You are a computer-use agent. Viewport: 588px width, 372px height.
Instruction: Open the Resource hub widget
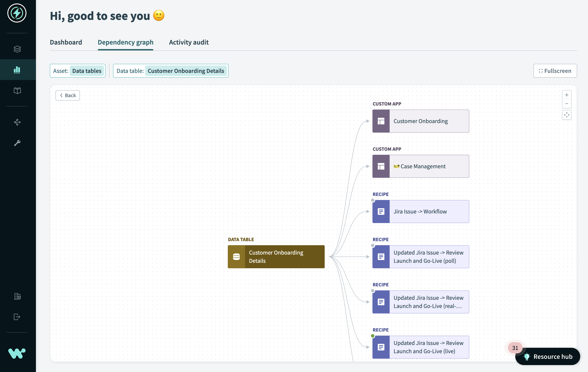(x=548, y=356)
